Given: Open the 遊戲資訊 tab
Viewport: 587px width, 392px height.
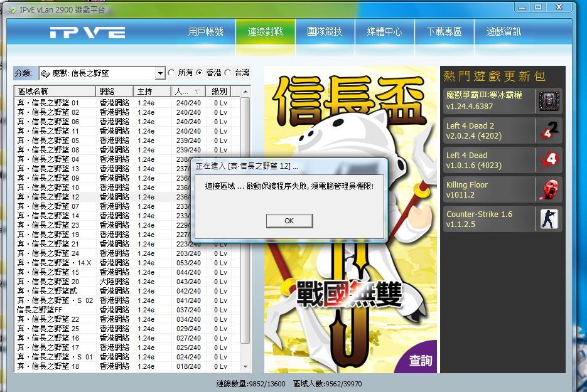Looking at the screenshot, I should [504, 32].
